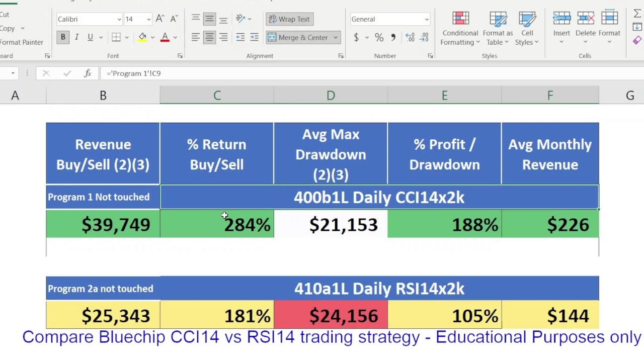This screenshot has height=362, width=644.
Task: Confirm formula entry with the checkmark
Action: [67, 73]
